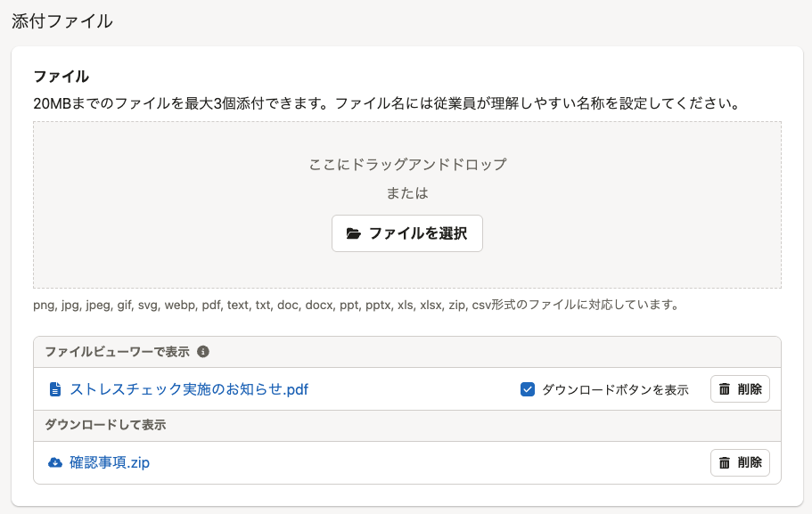Image resolution: width=812 pixels, height=514 pixels.
Task: Click the trash icon in the 確認事項.zip row
Action: click(725, 462)
